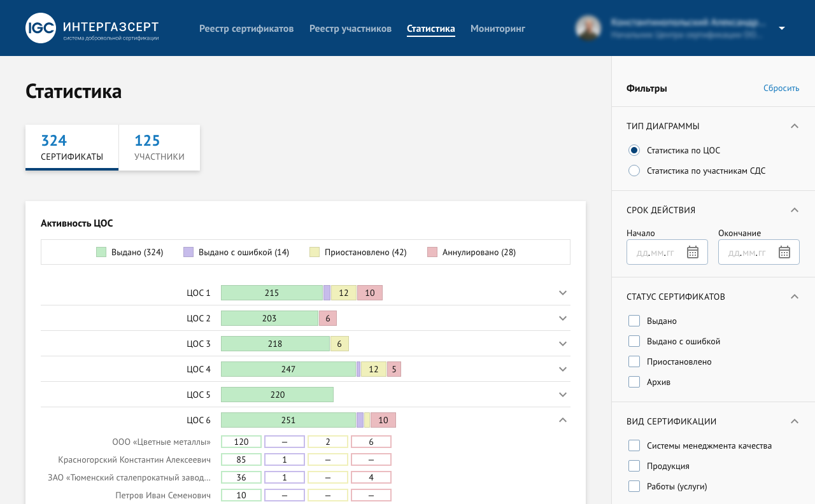This screenshot has height=504, width=815.
Task: Click the Начало date input field
Action: [656, 253]
